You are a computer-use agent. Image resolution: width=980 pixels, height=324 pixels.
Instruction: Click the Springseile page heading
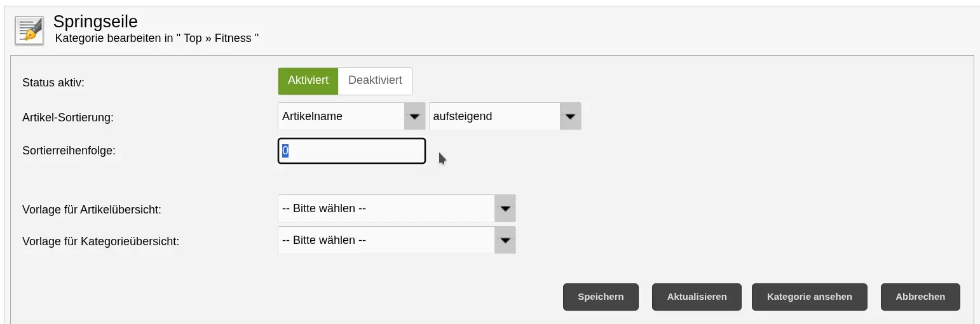(x=95, y=22)
